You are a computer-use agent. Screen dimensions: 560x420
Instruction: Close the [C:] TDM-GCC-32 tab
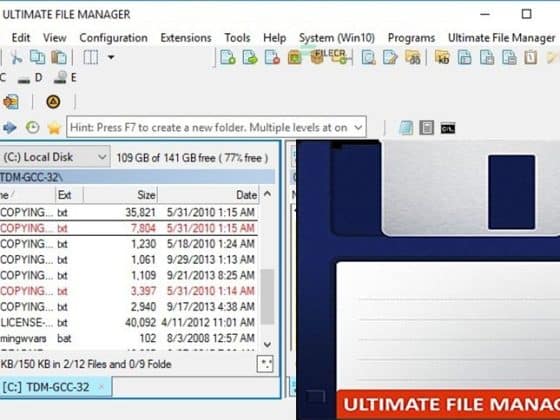click(101, 387)
